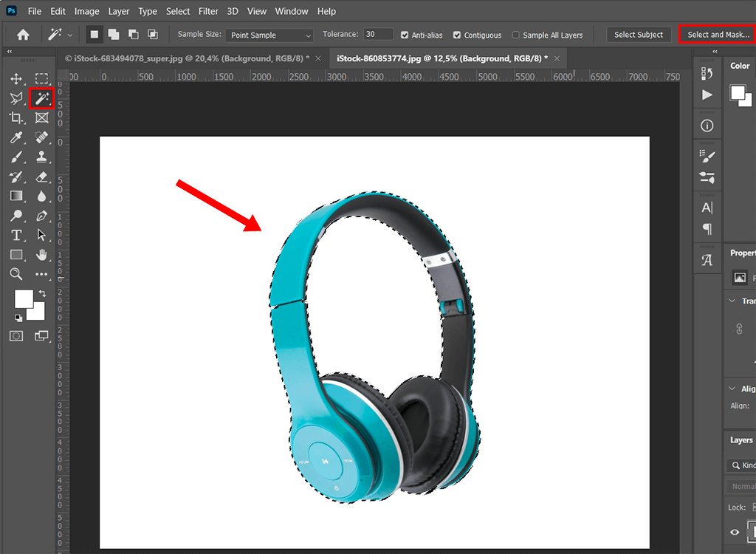This screenshot has height=554, width=756.
Task: Choose Add to Selection mode
Action: tap(114, 34)
